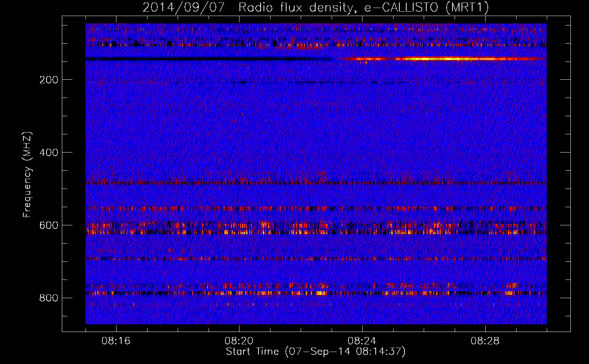
Task: Click the dark horizontal band before 08:23 near 150 MHz
Action: pyautogui.click(x=209, y=59)
